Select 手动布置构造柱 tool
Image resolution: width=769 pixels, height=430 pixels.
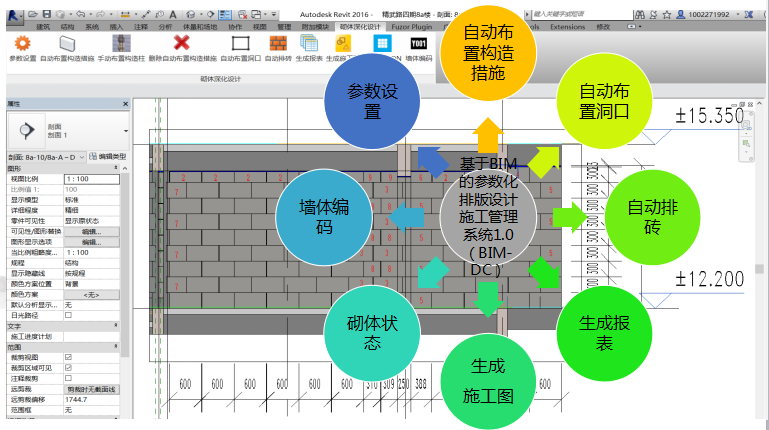pos(121,48)
